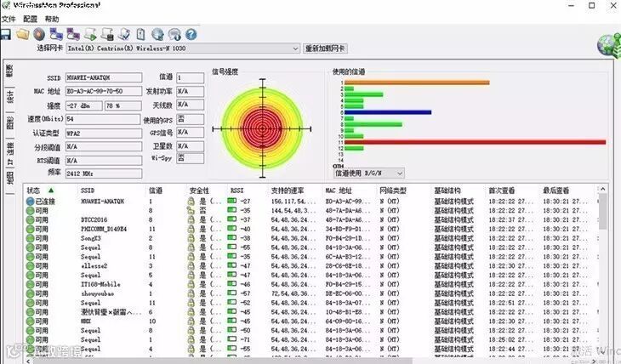Click the yellow open folder toolbar icon
The image size is (621, 364).
pos(23,35)
